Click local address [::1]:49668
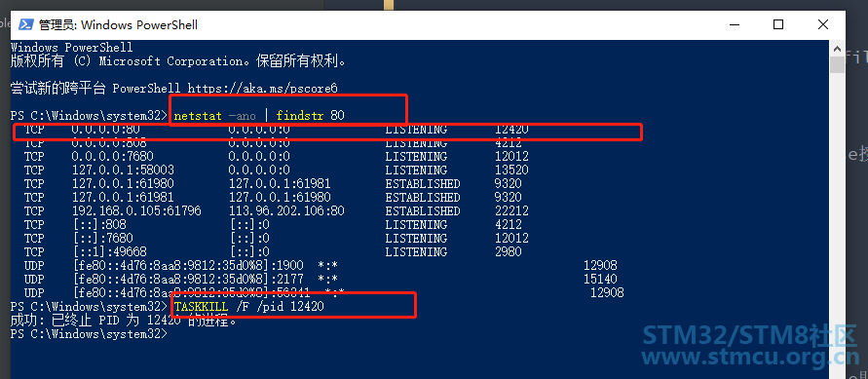The width and height of the screenshot is (868, 379). pyautogui.click(x=109, y=252)
